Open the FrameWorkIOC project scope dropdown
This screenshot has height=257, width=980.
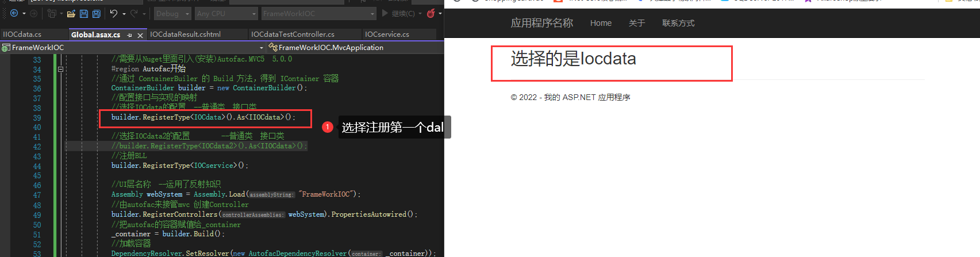coord(133,48)
